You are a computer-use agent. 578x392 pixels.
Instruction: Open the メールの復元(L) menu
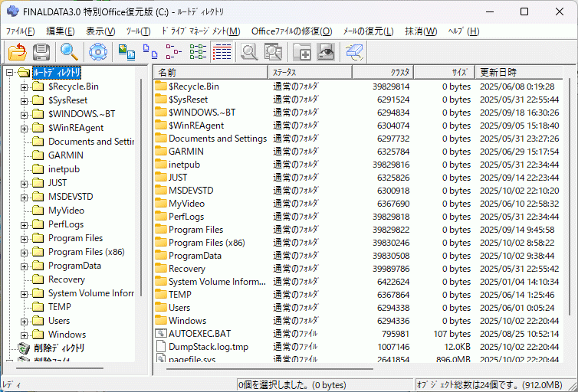(x=368, y=31)
